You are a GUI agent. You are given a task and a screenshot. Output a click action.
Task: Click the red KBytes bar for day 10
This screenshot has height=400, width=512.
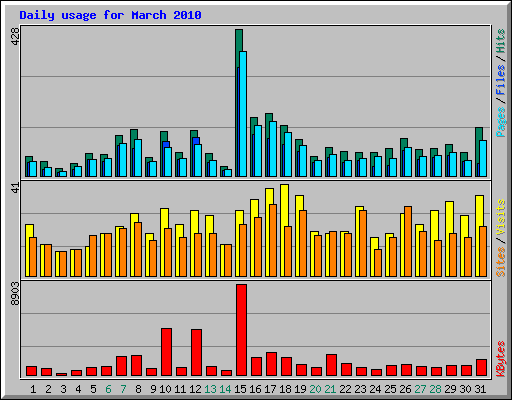[x=166, y=352]
